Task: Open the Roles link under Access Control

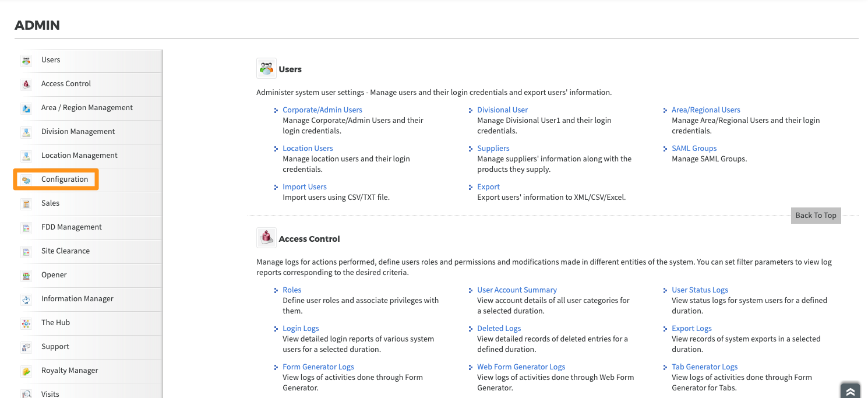Action: click(292, 290)
